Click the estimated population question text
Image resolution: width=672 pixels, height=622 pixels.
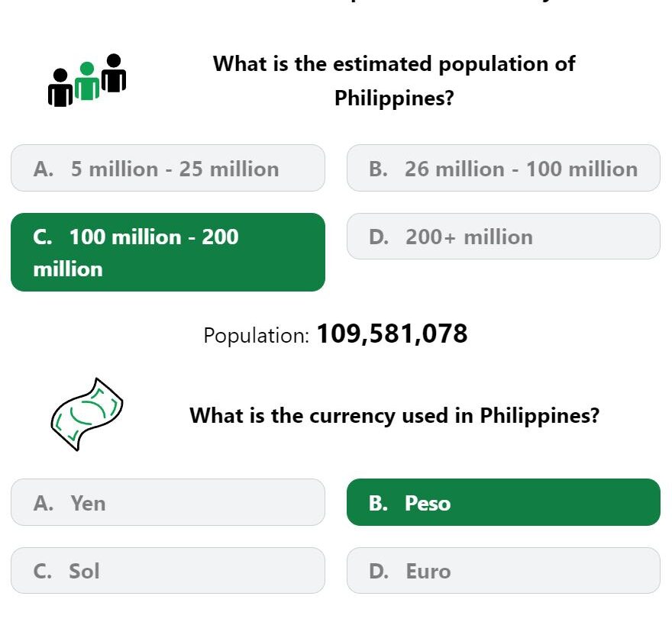[394, 81]
